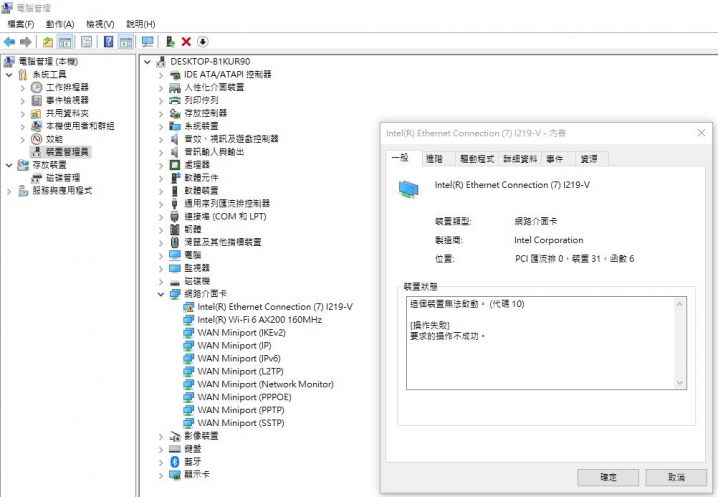720x497 pixels.
Task: Select the 滑鼠及其他指標裝置 category
Action: tap(223, 242)
